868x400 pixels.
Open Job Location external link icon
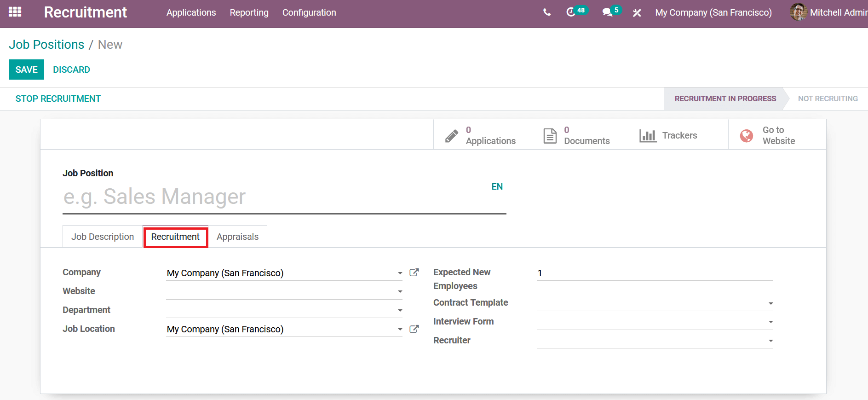(x=414, y=329)
